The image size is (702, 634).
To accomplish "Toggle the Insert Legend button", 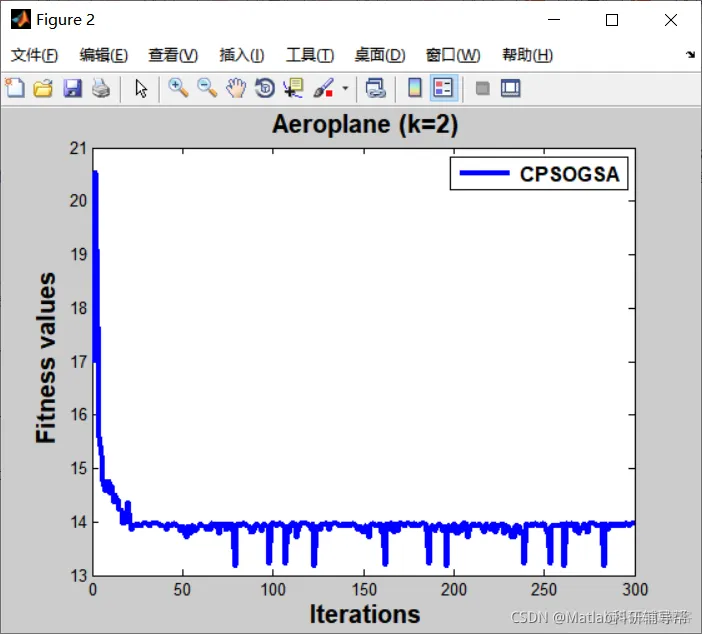I will click(443, 88).
